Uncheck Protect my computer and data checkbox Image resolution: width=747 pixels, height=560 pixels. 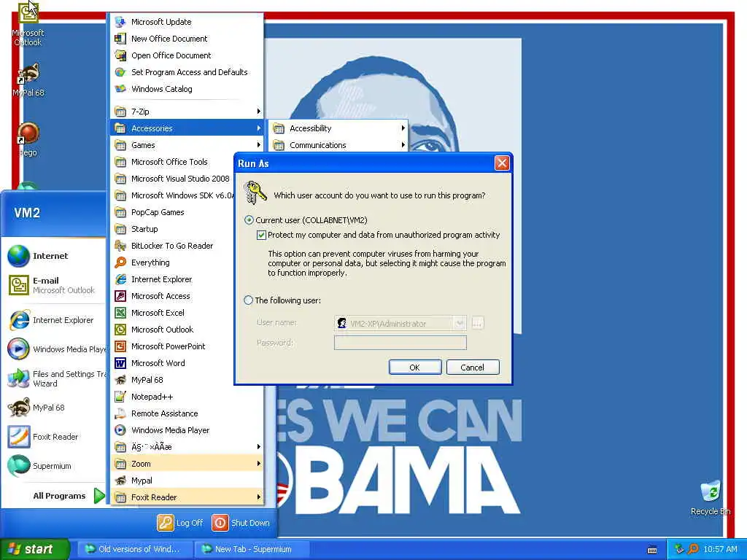[261, 235]
